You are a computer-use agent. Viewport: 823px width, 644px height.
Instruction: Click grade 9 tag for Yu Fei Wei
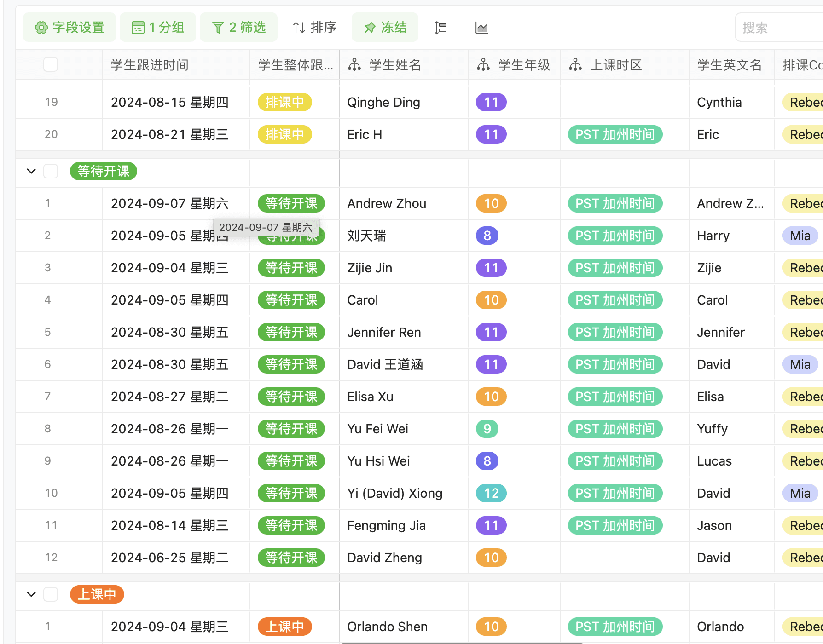(487, 429)
